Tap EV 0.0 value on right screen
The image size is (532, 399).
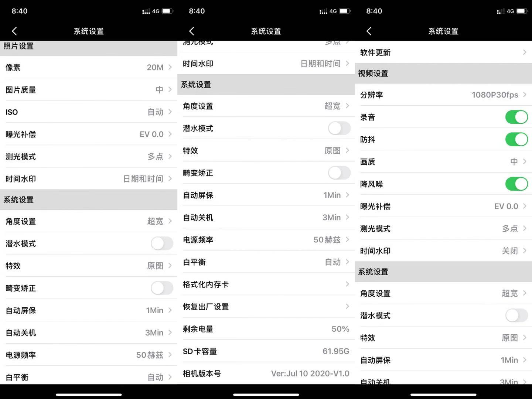[506, 206]
